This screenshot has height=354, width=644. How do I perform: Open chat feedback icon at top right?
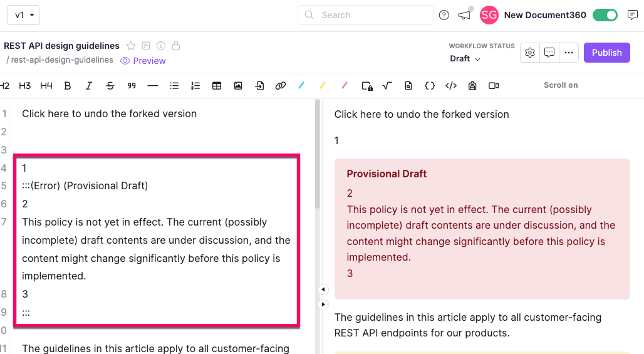[x=633, y=15]
